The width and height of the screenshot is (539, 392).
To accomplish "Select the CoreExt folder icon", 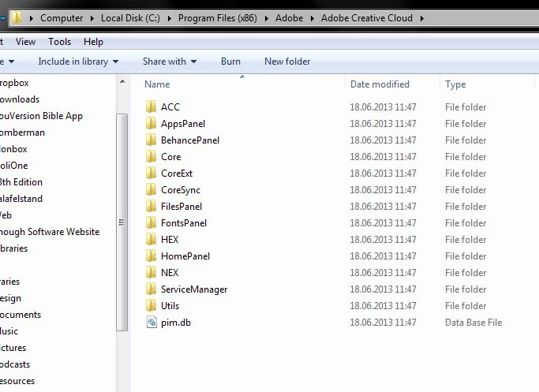I will (151, 174).
